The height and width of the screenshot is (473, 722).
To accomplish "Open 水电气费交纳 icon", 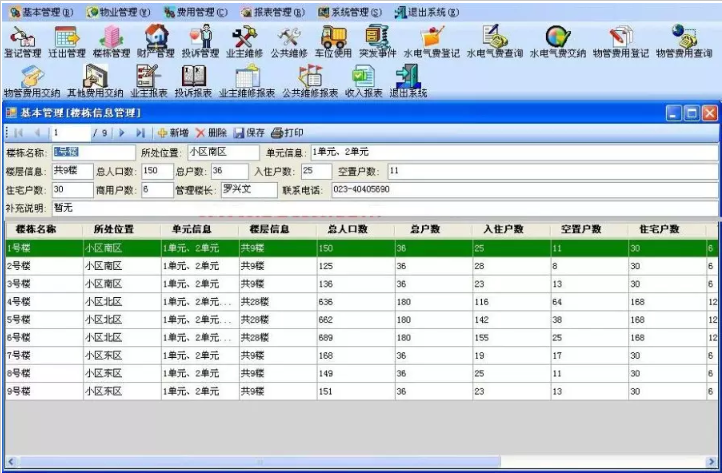I will (x=558, y=41).
